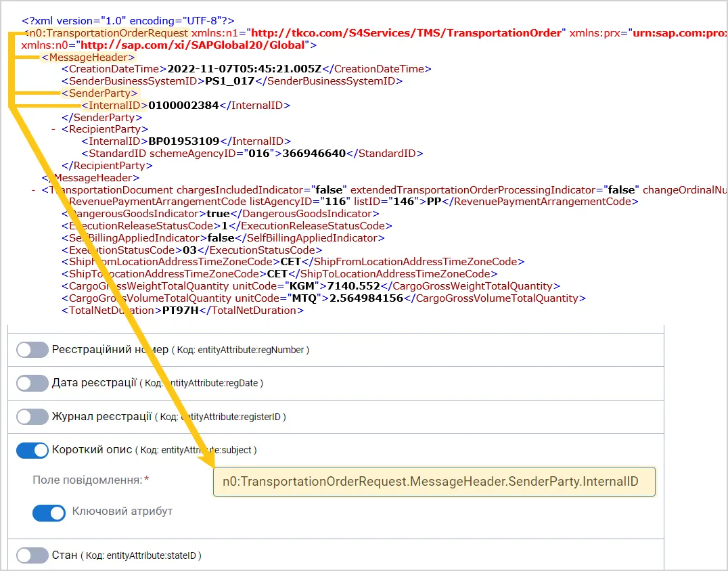Viewport: 728px width, 571px height.
Task: Select the MessageHeader opening tag
Action: coord(88,57)
